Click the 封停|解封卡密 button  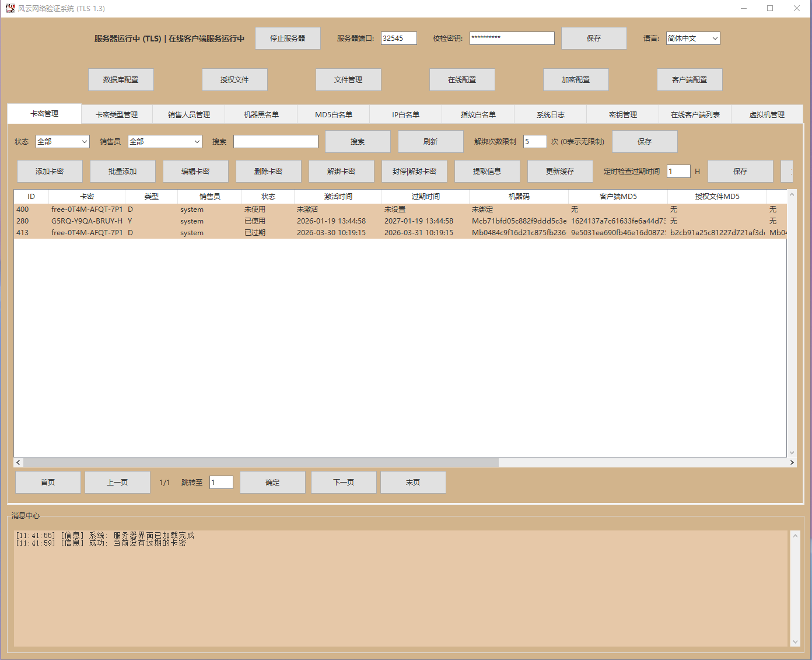[414, 172]
